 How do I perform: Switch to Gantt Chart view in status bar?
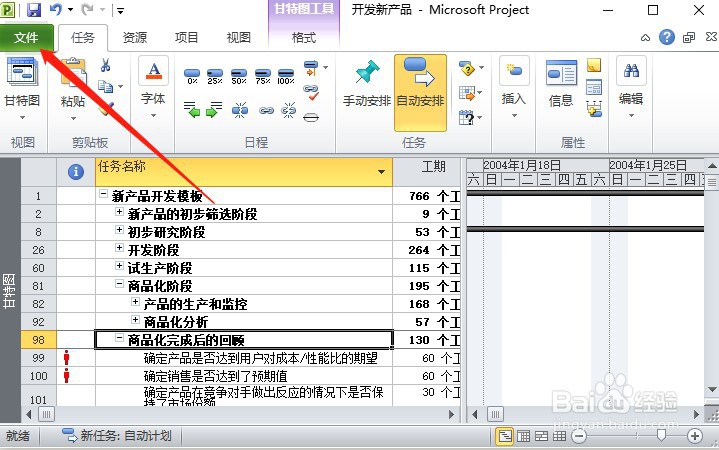[x=505, y=436]
